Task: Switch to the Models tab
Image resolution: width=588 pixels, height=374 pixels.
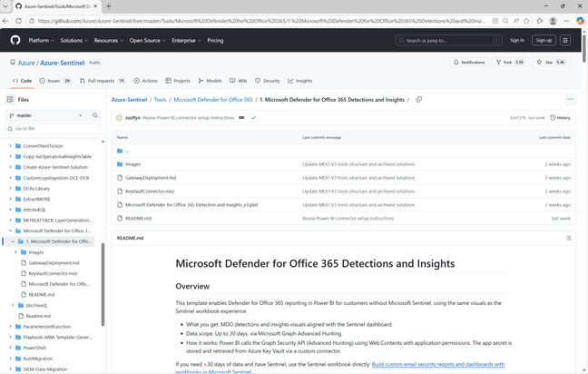Action: pyautogui.click(x=210, y=81)
